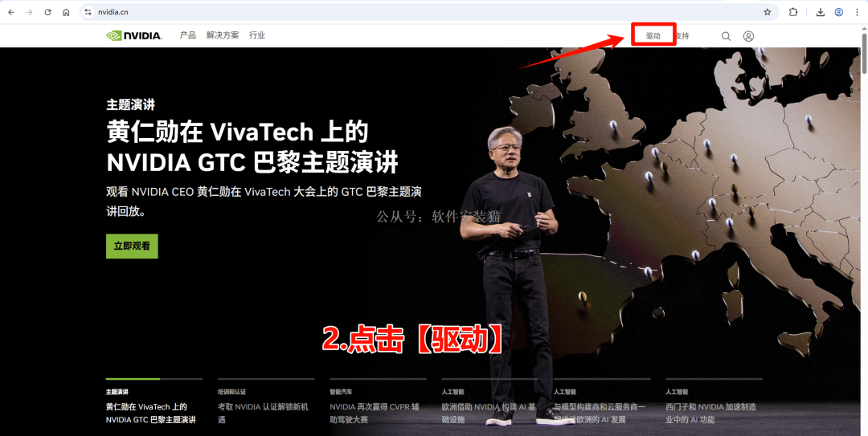Click the green 立即观看 button
Image resolution: width=868 pixels, height=436 pixels.
pos(132,247)
